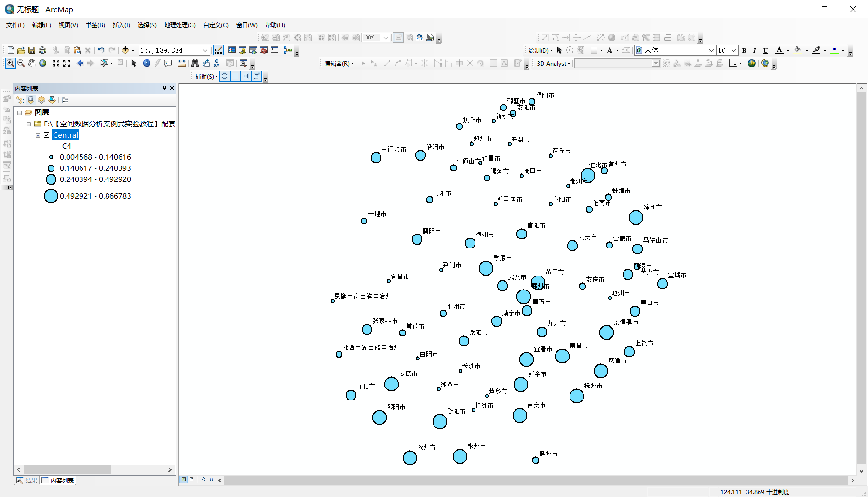Open Go To XY tool
This screenshot has height=497, width=868.
(217, 63)
